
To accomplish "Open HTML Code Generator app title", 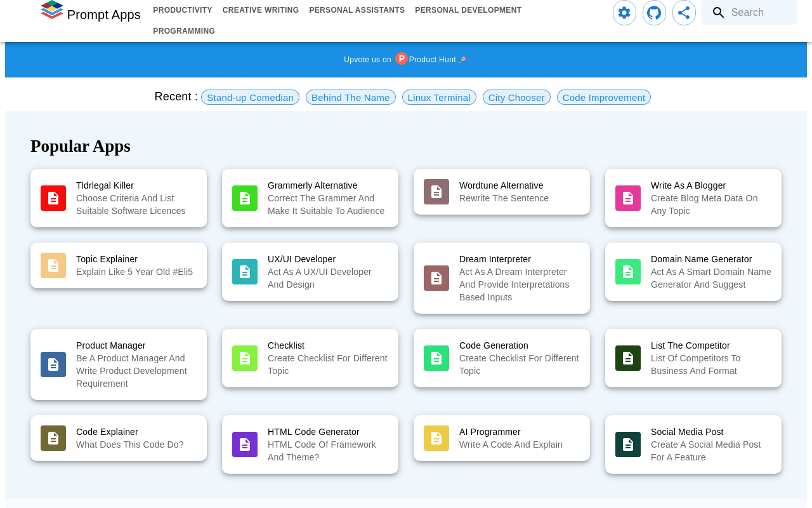I will [313, 432].
